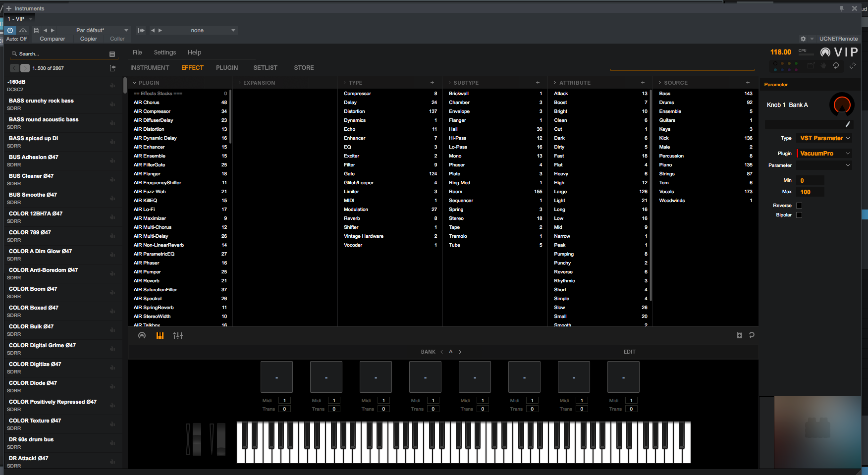This screenshot has width=868, height=475.
Task: Enable the Reverse checkbox
Action: [x=799, y=206]
